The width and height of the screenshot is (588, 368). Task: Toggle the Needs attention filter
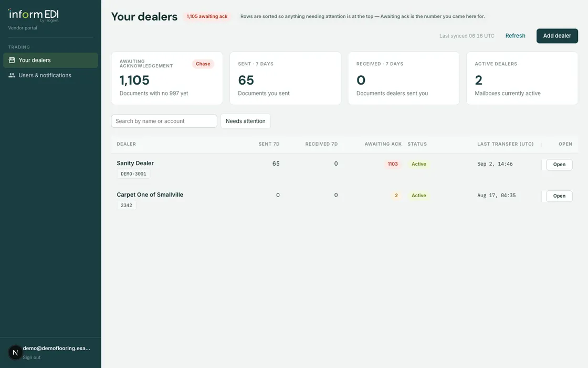[x=245, y=121]
